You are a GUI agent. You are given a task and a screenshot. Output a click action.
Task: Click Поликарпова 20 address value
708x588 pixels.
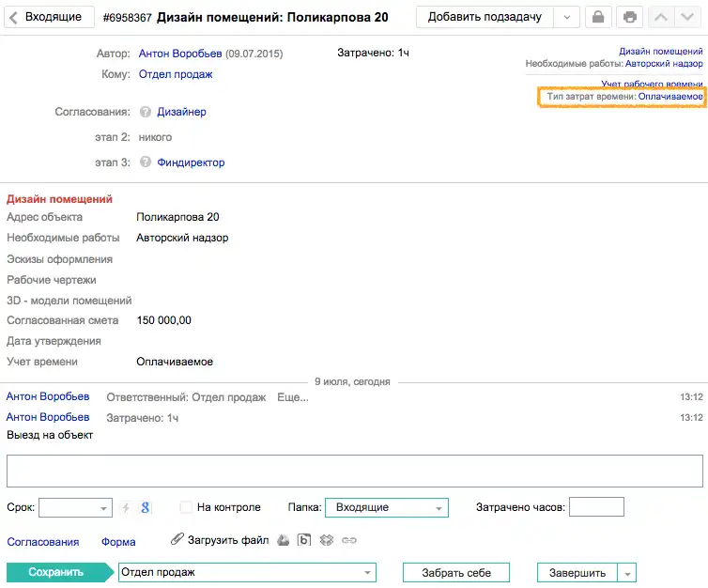tap(177, 217)
